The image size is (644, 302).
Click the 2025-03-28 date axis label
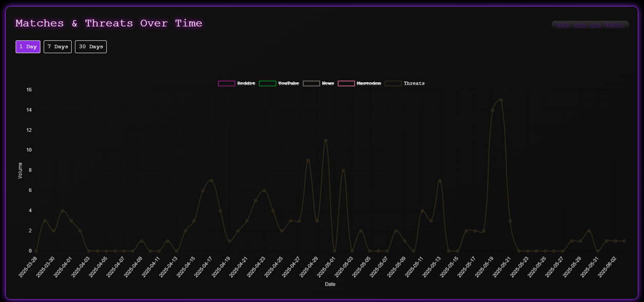pos(28,267)
